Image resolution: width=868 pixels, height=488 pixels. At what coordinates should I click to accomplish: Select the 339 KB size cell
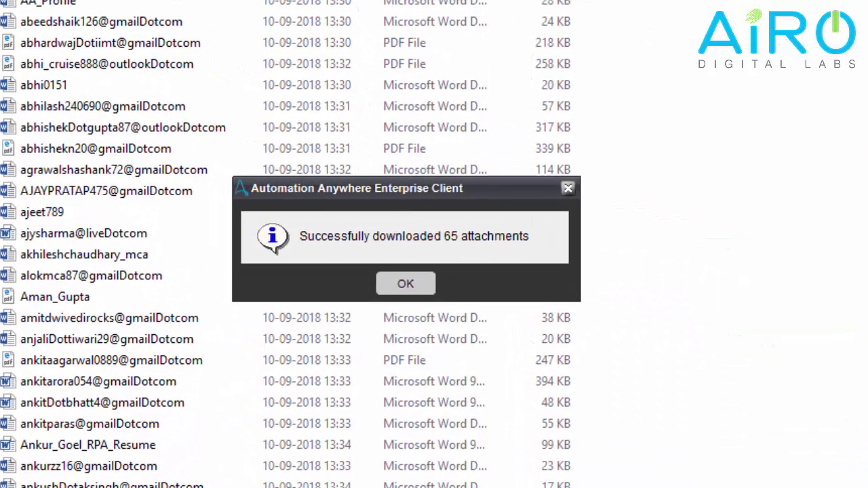point(553,148)
